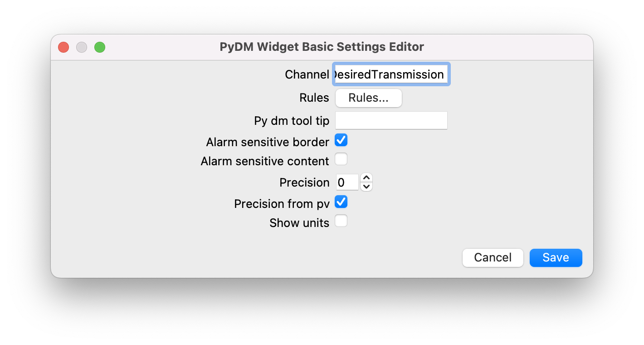Click the Precision increment arrow
644x345 pixels.
point(366,178)
